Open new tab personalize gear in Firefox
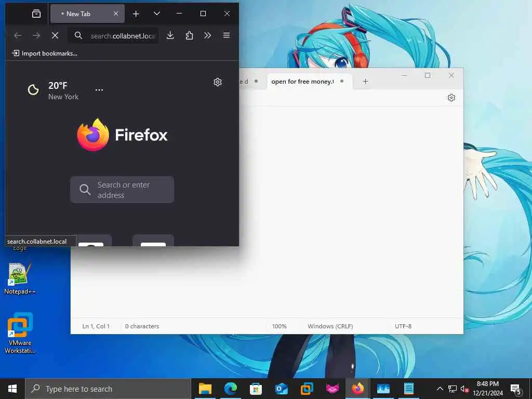 point(218,82)
